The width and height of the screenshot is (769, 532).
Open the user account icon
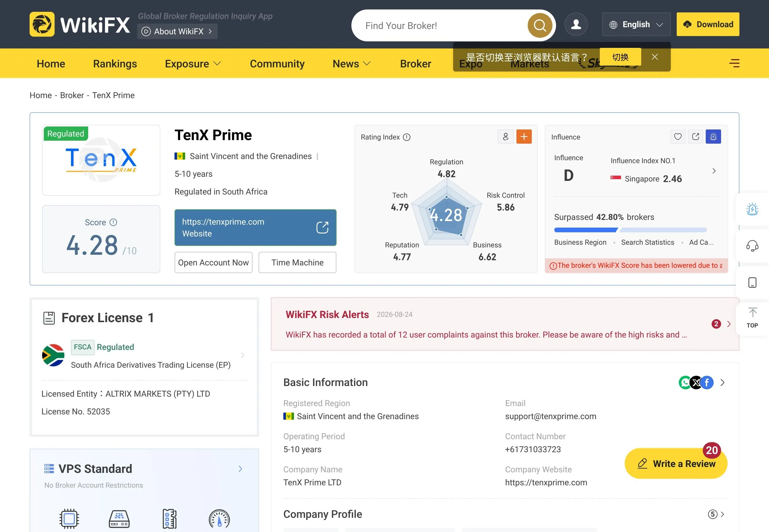click(x=576, y=24)
